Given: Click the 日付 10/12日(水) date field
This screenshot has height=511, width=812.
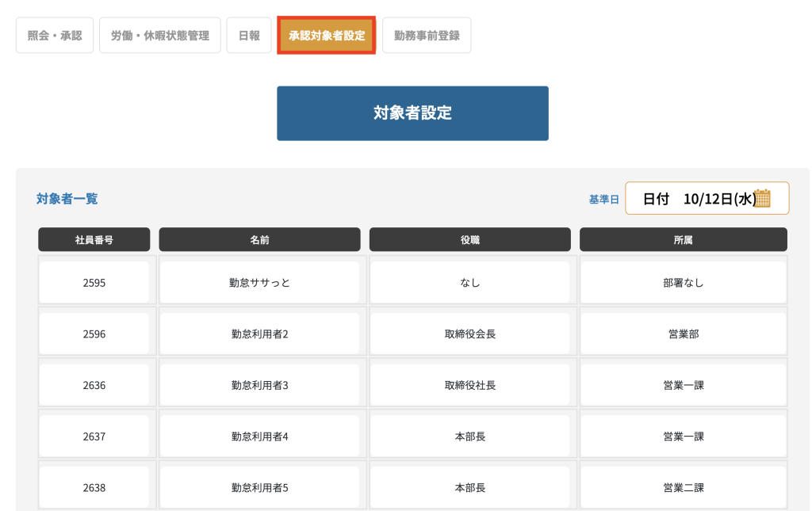Looking at the screenshot, I should 707,198.
